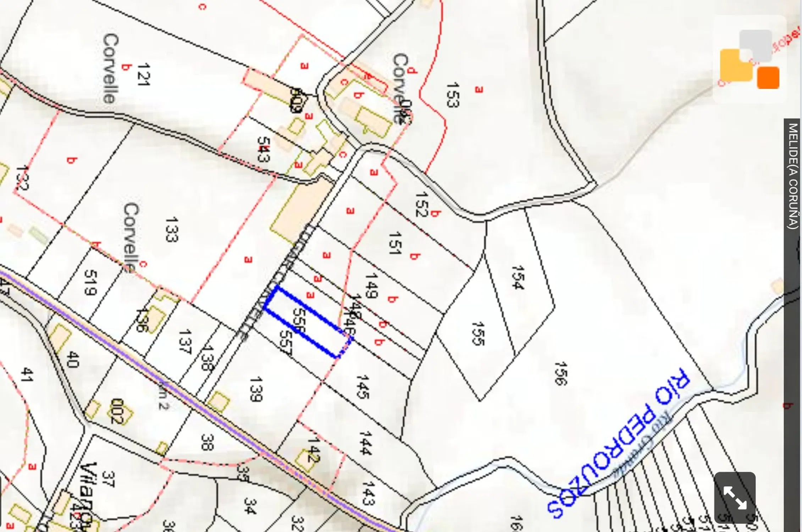The height and width of the screenshot is (532, 802).
Task: Click the orange squares logo icon
Action: 750,59
